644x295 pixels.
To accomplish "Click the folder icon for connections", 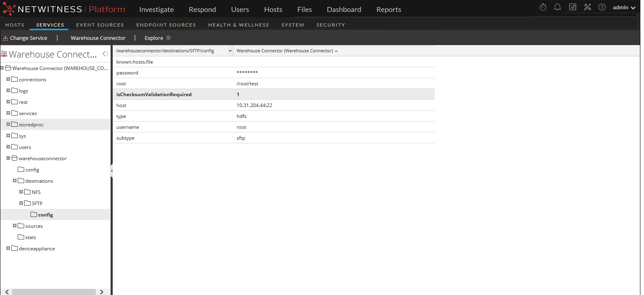I will pos(14,79).
